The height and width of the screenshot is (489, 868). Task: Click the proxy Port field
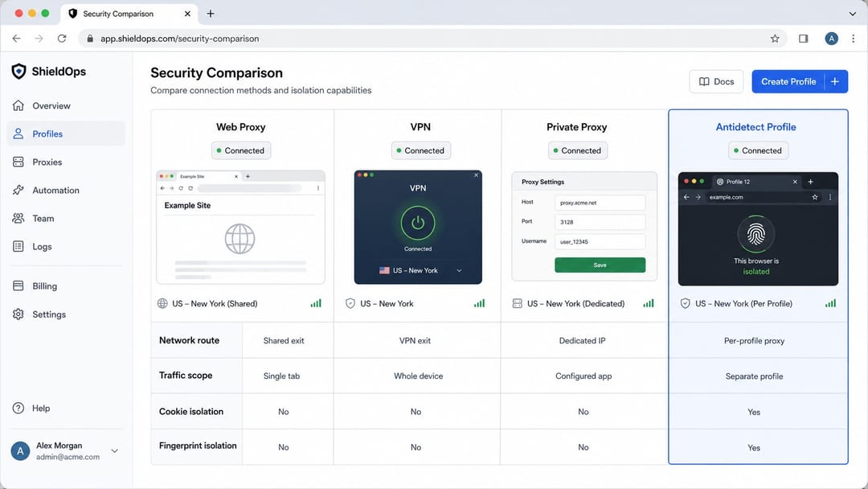coord(600,222)
